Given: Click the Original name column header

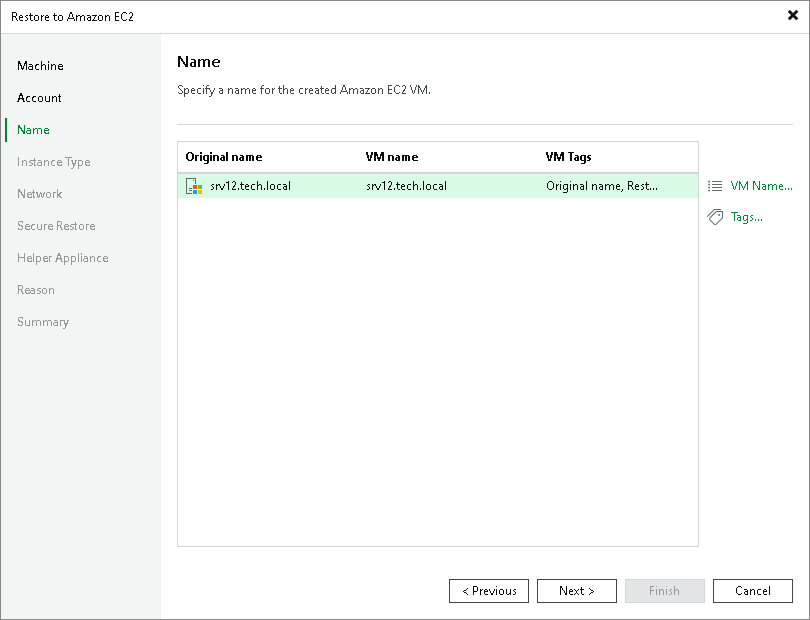Looking at the screenshot, I should pos(222,156).
